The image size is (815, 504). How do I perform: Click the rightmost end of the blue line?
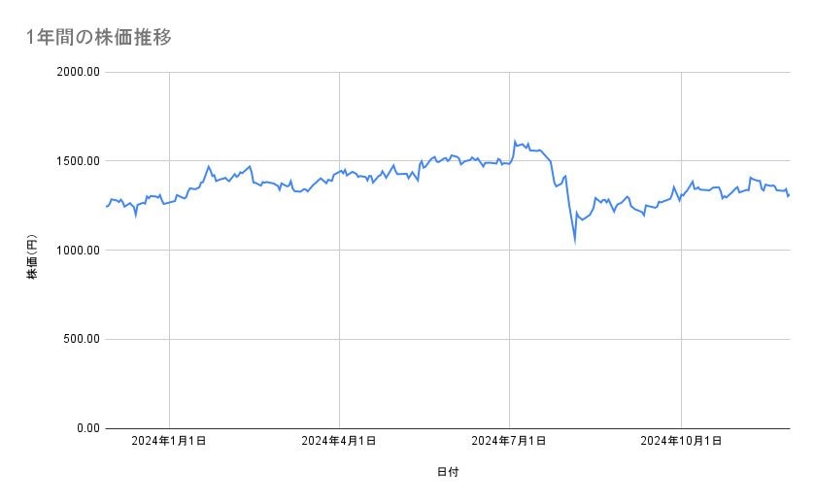point(789,195)
